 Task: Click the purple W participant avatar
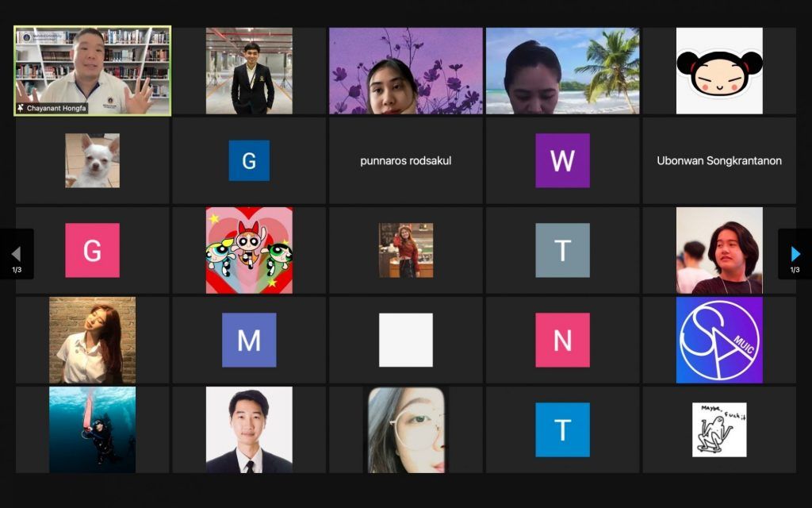[562, 161]
